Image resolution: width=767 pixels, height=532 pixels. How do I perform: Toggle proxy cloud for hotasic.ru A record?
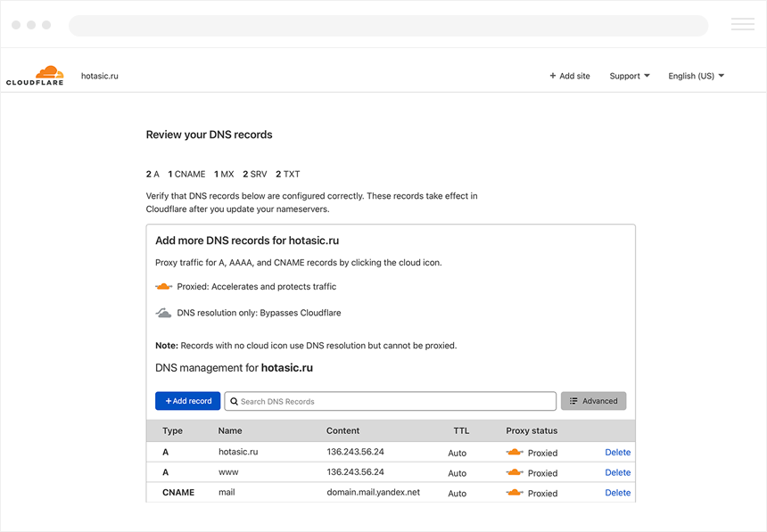point(515,453)
